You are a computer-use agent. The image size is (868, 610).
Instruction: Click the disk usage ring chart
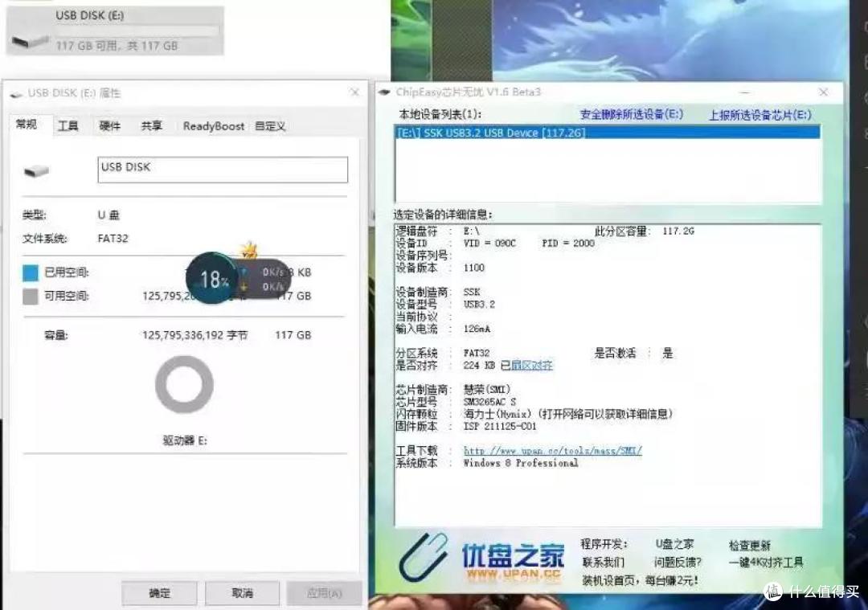tap(184, 384)
